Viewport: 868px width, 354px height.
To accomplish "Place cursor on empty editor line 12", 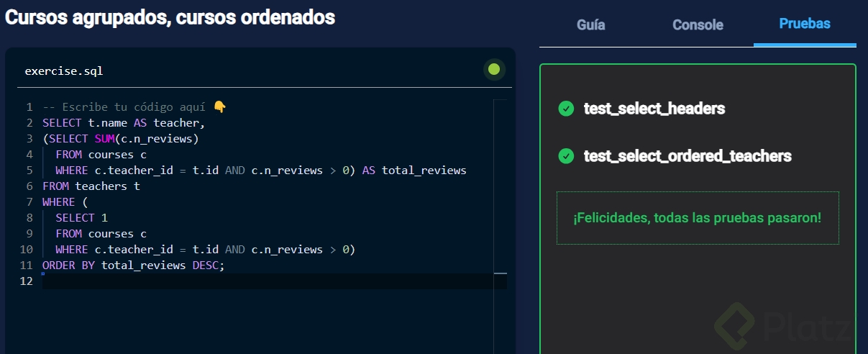I will (x=273, y=281).
